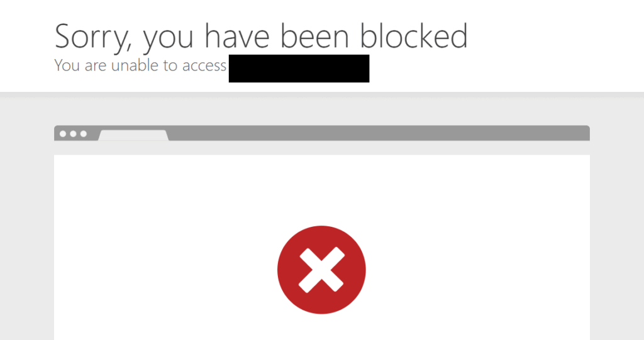Click the "Sorry, you have been blocked" heading
This screenshot has width=644, height=340.
(x=261, y=37)
